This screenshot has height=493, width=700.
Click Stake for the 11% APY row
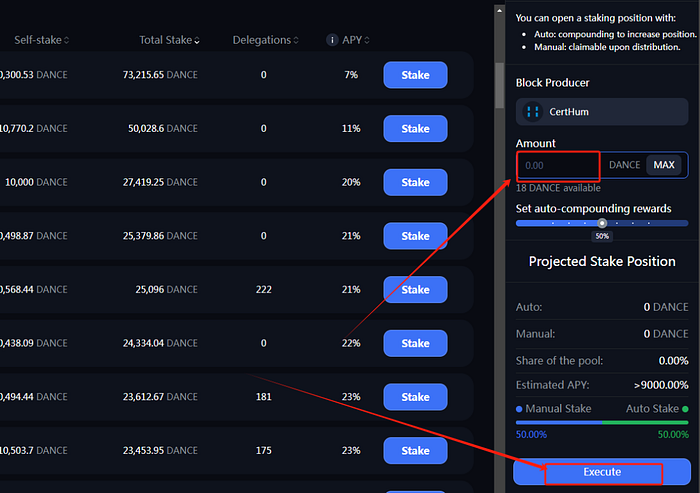pyautogui.click(x=415, y=129)
